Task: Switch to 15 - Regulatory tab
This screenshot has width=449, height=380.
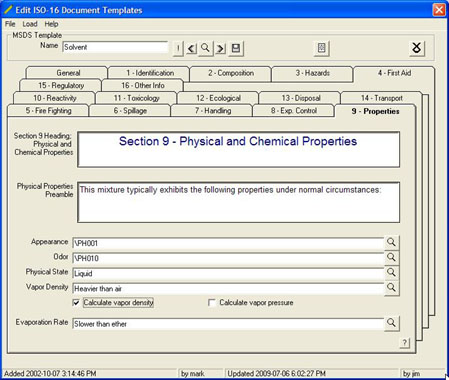Action: tap(61, 86)
